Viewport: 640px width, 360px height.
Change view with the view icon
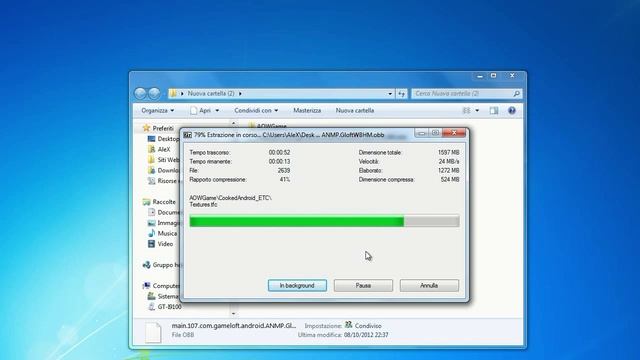[466, 111]
